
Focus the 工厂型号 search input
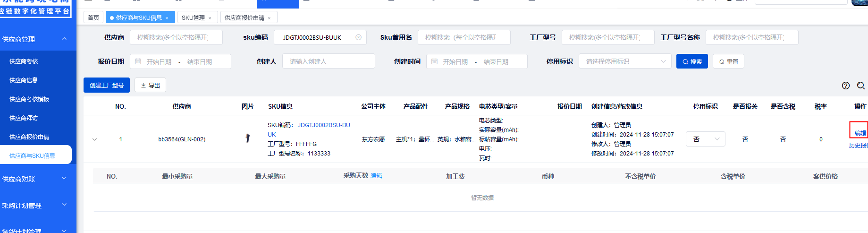point(608,37)
